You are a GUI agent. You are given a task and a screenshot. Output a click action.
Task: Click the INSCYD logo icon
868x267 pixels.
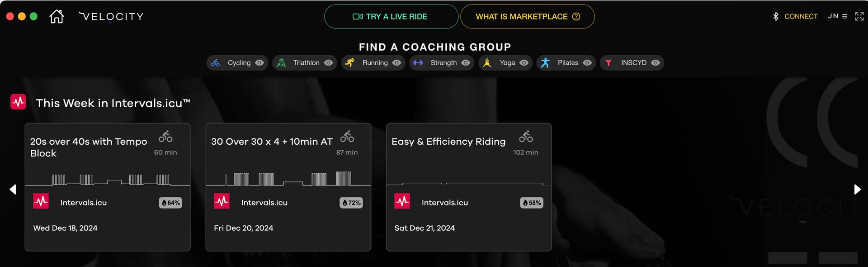click(x=609, y=63)
